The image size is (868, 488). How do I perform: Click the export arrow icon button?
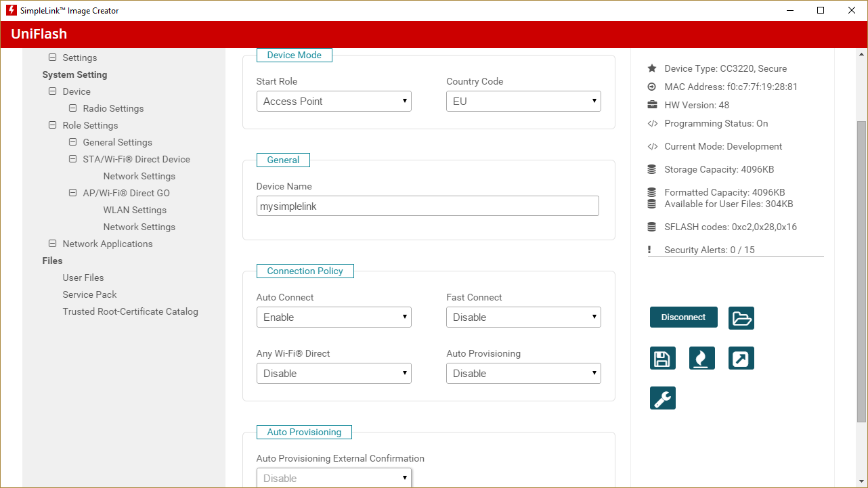(x=741, y=358)
